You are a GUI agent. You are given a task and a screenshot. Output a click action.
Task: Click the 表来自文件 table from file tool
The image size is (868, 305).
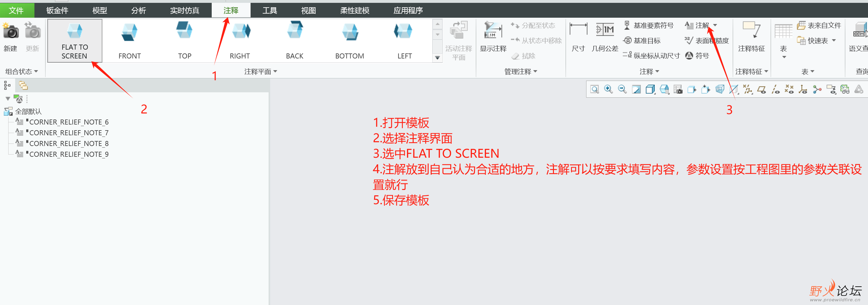tap(819, 25)
